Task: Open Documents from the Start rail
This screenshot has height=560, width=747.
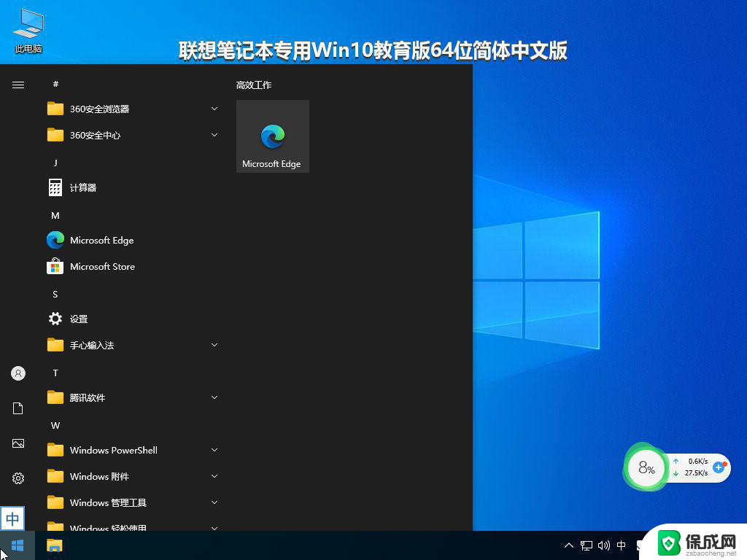Action: tap(18, 408)
